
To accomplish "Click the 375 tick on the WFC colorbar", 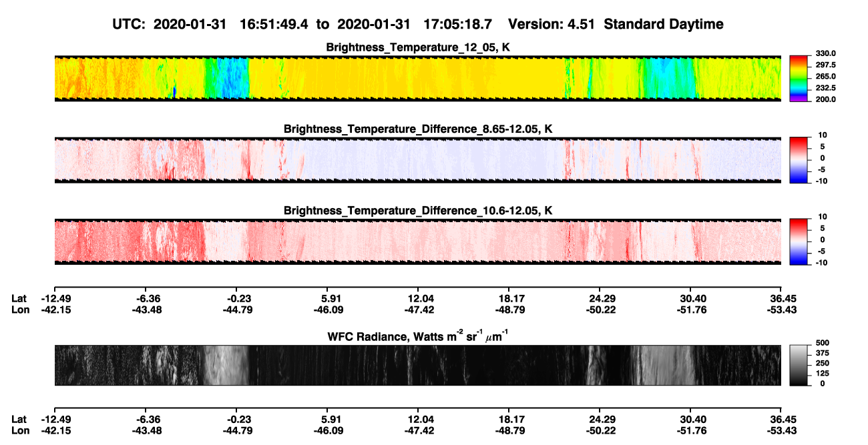I will (823, 354).
